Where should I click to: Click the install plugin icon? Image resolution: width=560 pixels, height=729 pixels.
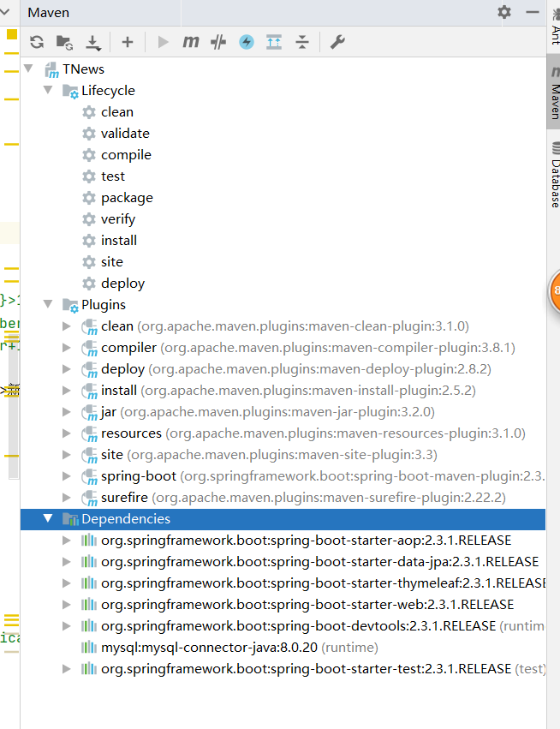(x=89, y=391)
